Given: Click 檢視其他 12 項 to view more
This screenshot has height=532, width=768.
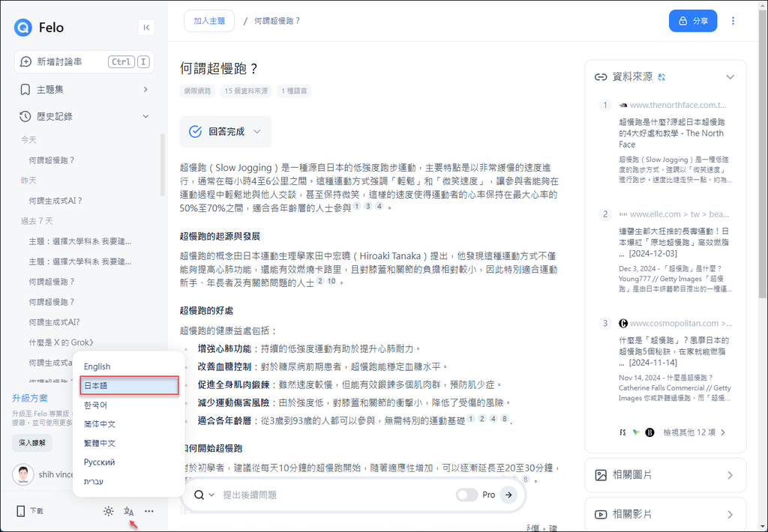Looking at the screenshot, I should (x=694, y=432).
